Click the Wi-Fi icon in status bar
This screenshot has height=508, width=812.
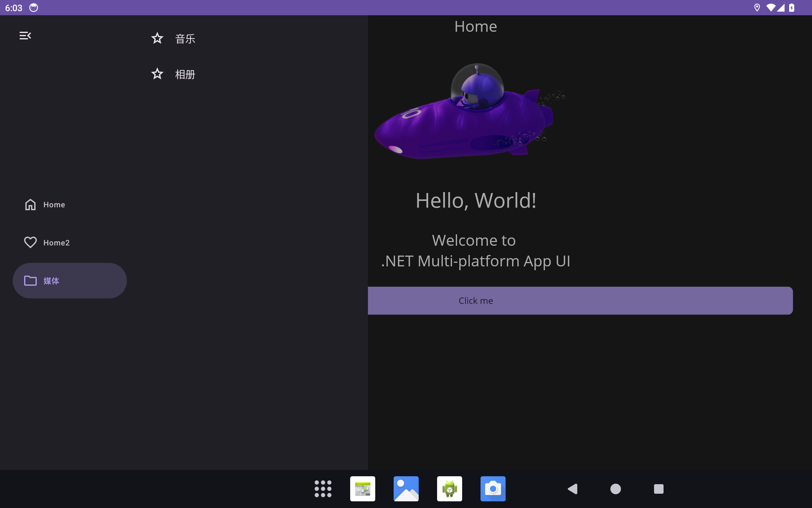point(771,8)
